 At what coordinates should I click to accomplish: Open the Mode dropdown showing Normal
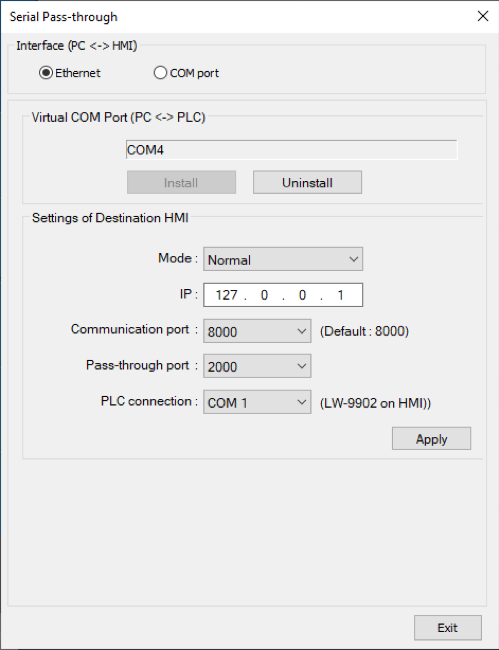pos(283,259)
